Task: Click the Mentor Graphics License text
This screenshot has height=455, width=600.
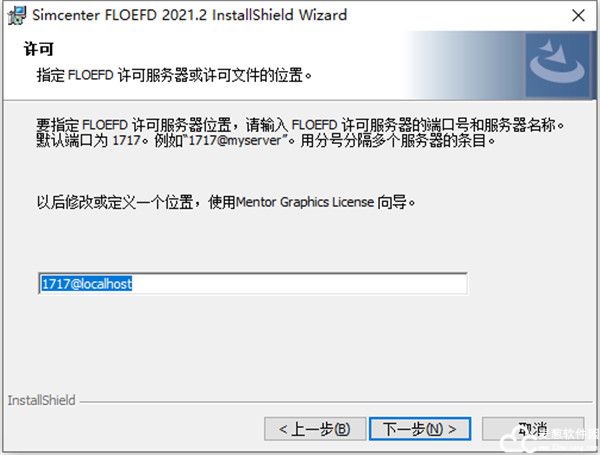Action: click(x=305, y=202)
